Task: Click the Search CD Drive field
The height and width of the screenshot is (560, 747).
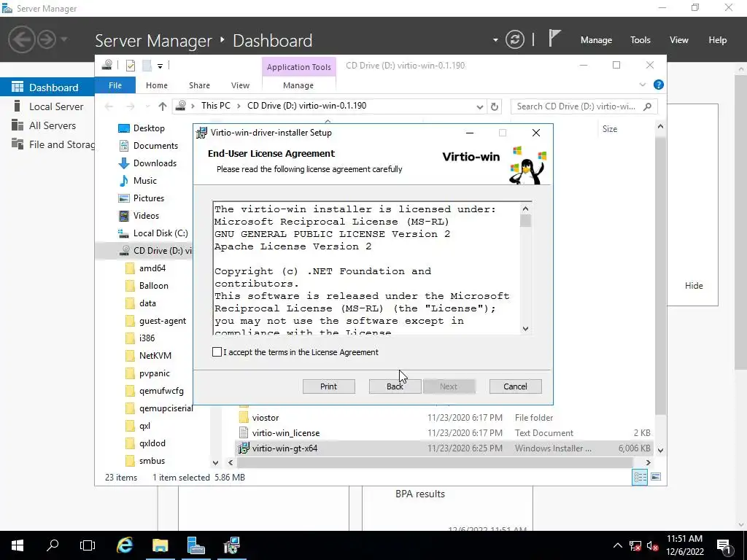Action: pos(584,106)
